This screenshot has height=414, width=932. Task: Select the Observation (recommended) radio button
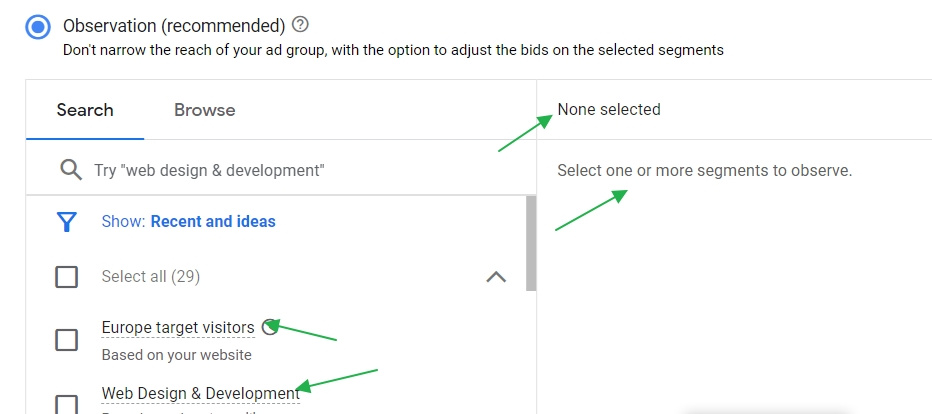39,26
